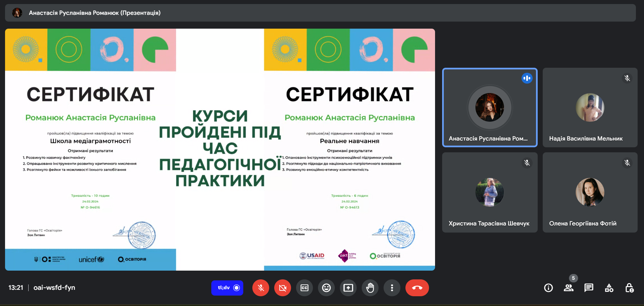Image resolution: width=644 pixels, height=306 pixels.
Task: Click the stamp seal on the left certificate
Action: 142,235
